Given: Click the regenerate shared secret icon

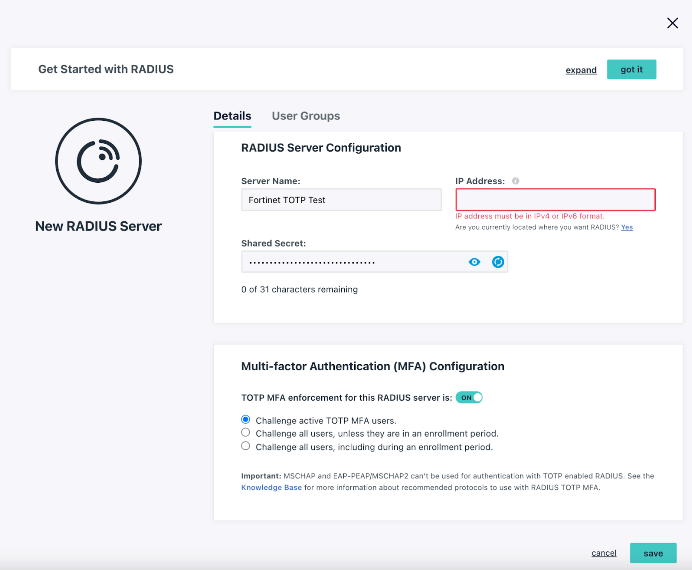Looking at the screenshot, I should coord(497,262).
